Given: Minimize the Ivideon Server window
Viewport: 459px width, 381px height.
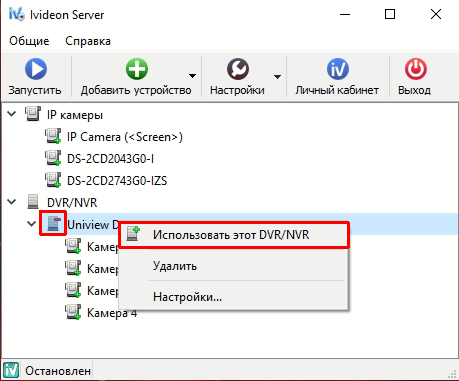Looking at the screenshot, I should pyautogui.click(x=345, y=14).
